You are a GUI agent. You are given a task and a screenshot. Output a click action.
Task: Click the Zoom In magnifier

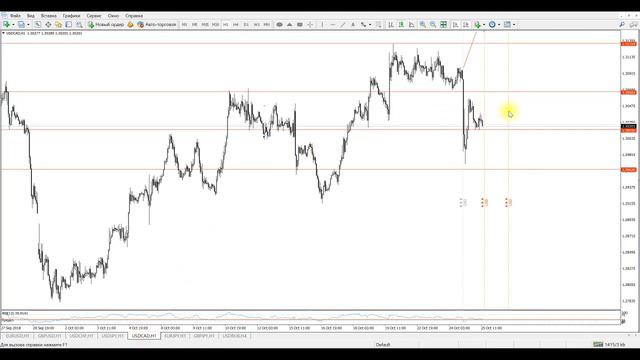click(x=423, y=24)
